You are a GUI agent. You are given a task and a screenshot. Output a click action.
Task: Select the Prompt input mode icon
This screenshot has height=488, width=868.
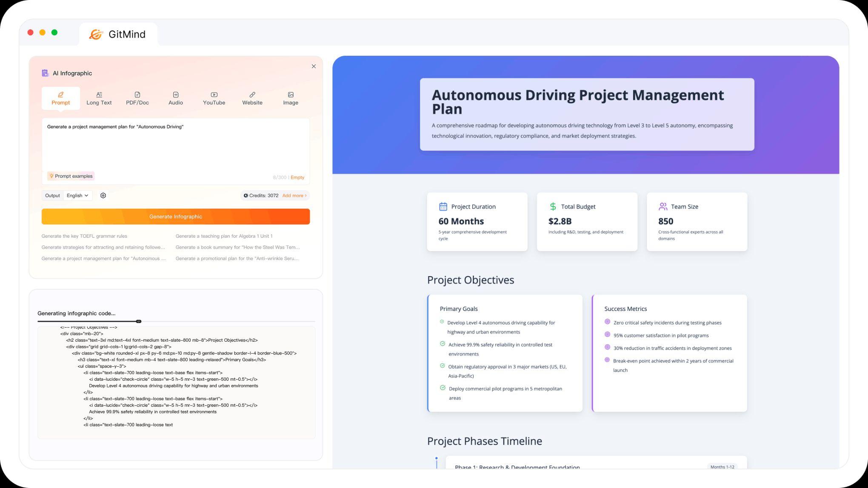[61, 94]
